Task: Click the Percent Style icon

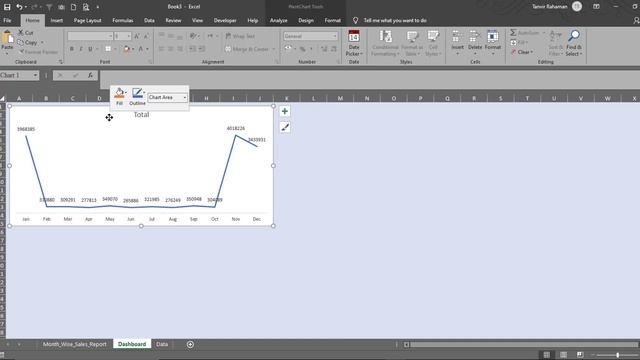Action: 302,49
